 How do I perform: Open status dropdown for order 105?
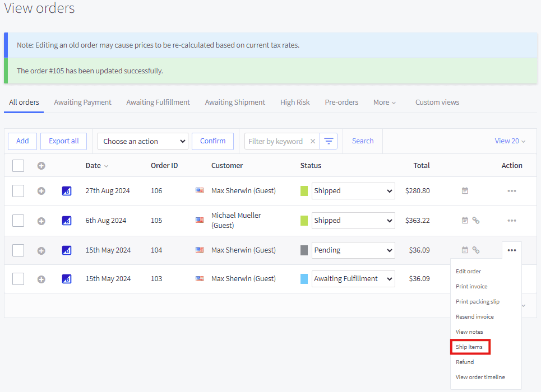[x=353, y=221]
